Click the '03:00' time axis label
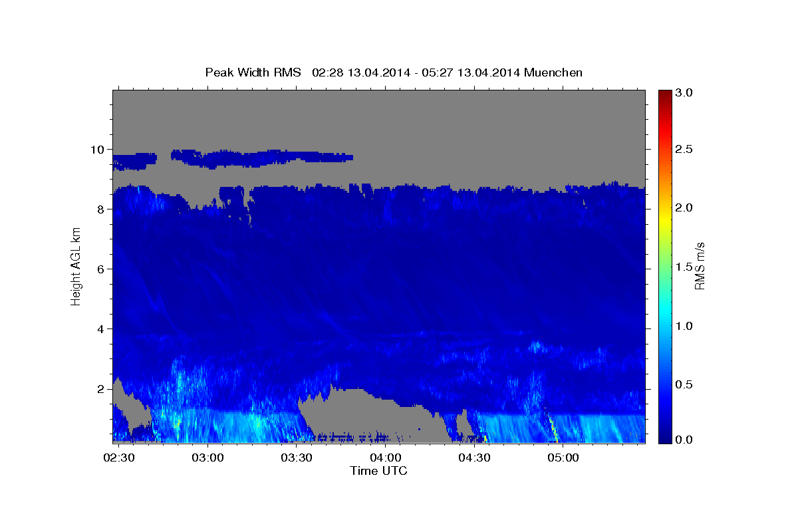Screen dimensions: 798x532 (207, 458)
